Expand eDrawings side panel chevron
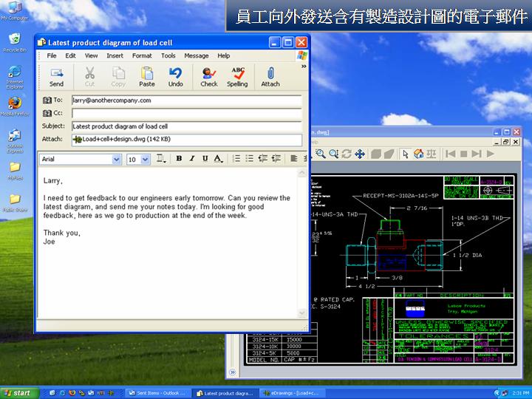This screenshot has width=532, height=399. [233, 372]
